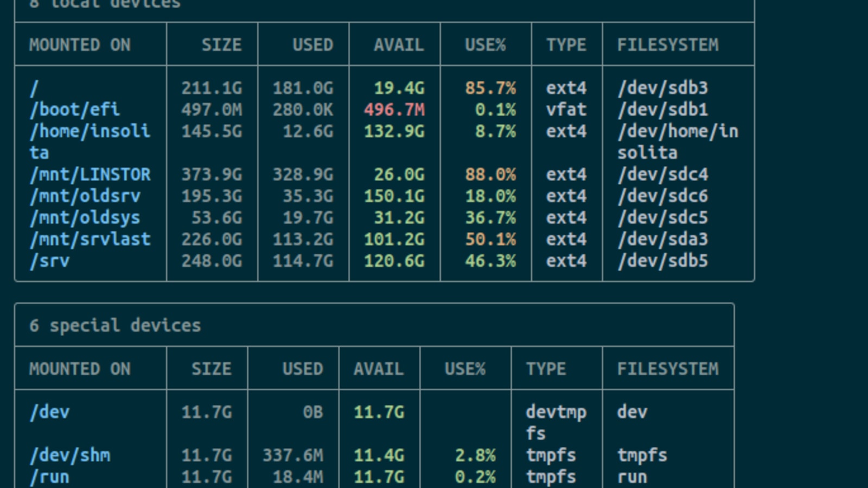Click the /srv mount point in local devices
This screenshot has width=868, height=488.
point(50,261)
